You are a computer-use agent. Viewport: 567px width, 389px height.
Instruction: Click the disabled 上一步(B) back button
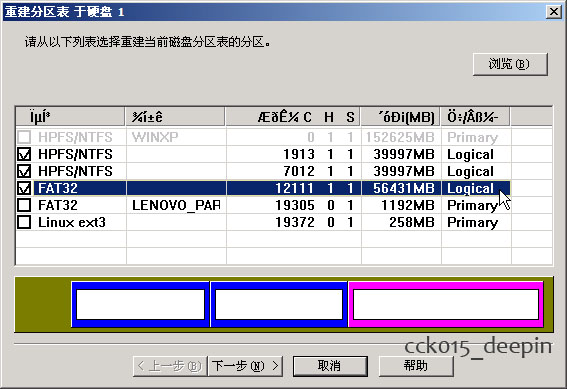(x=170, y=366)
